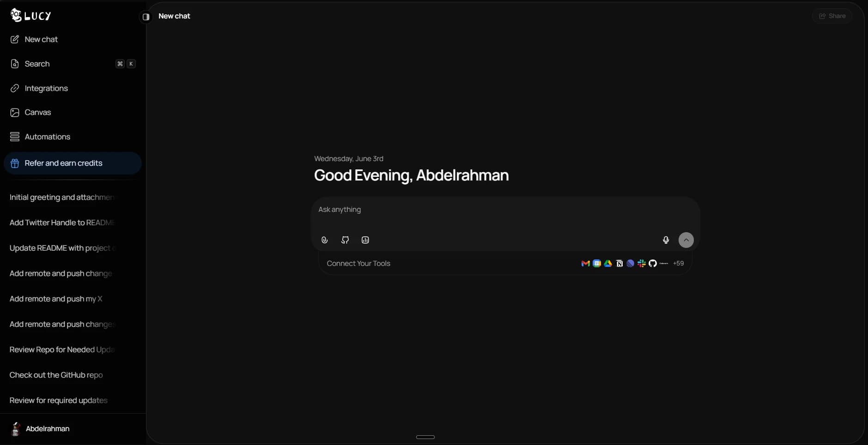868x445 pixels.
Task: Click the GitHub icon in the prompt toolbar
Action: pyautogui.click(x=345, y=240)
